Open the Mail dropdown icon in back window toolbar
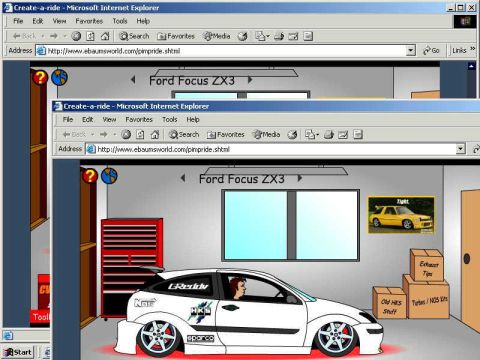The width and height of the screenshot is (480, 360). coord(262,36)
